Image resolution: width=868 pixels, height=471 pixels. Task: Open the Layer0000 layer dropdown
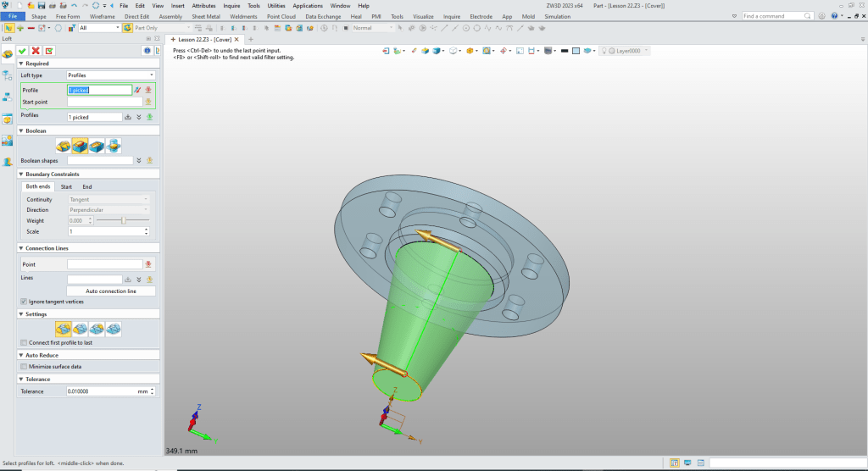pos(626,51)
